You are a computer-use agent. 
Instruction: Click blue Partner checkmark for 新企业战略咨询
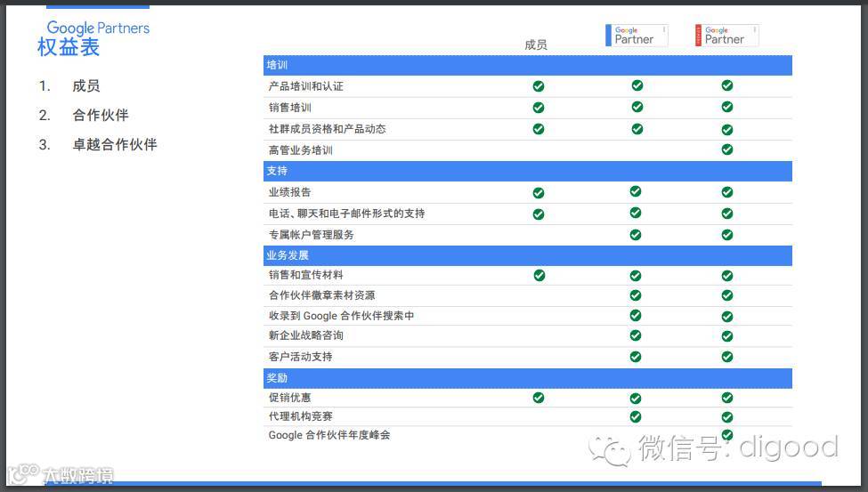click(x=636, y=335)
